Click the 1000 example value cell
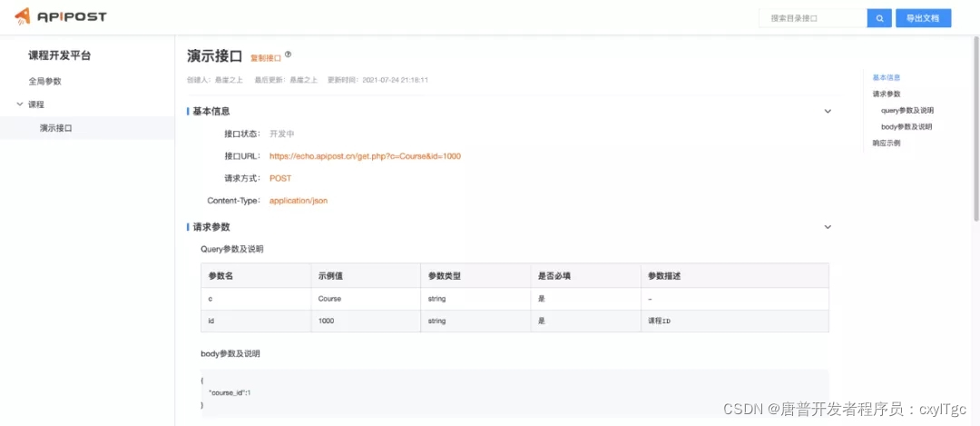The image size is (980, 426). (366, 321)
